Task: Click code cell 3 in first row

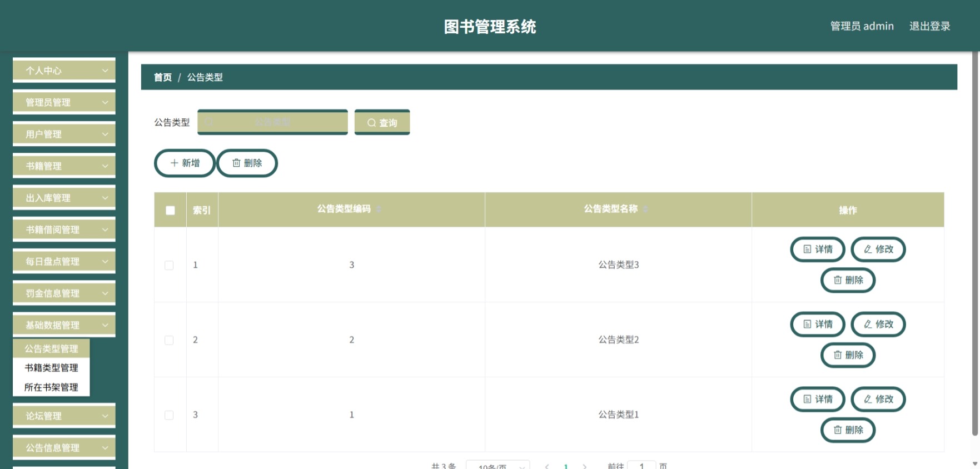Action: coord(351,265)
